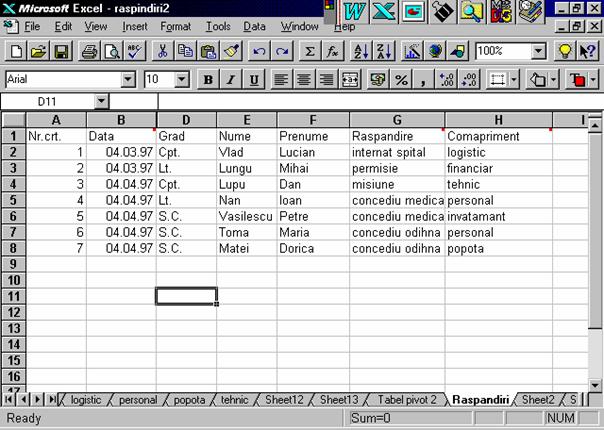Select column G header
Screen dimensions: 604x430
[x=397, y=120]
